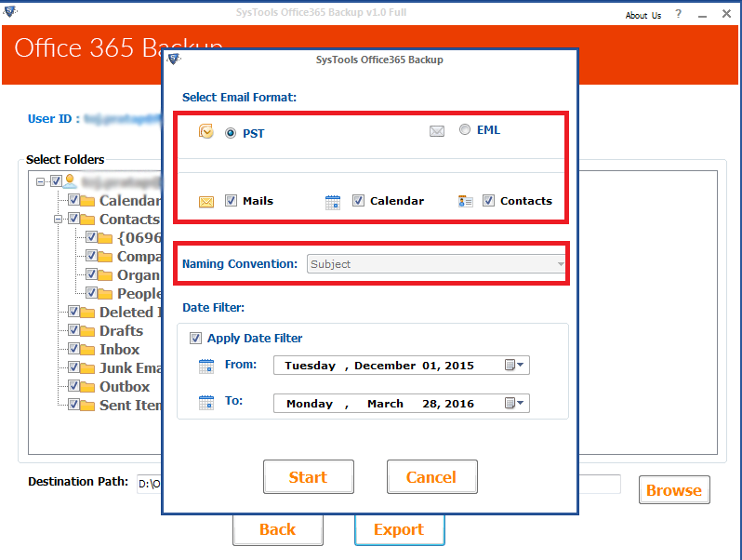Click the Contacts folder icon in tree
Screen dimensions: 742x560
[x=87, y=220]
